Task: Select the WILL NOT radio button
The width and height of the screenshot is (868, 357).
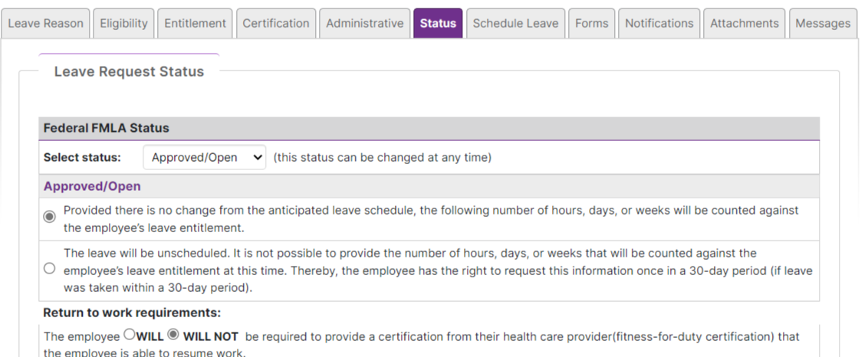Action: point(173,335)
